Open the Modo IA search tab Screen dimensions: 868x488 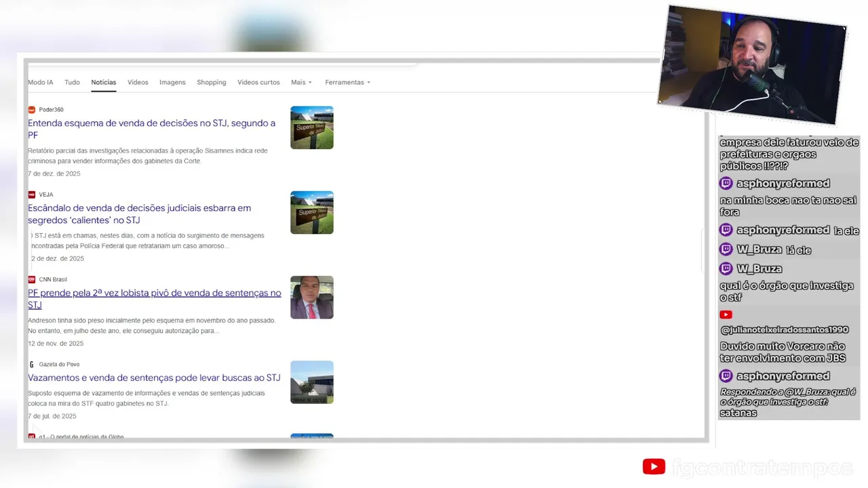coord(40,82)
